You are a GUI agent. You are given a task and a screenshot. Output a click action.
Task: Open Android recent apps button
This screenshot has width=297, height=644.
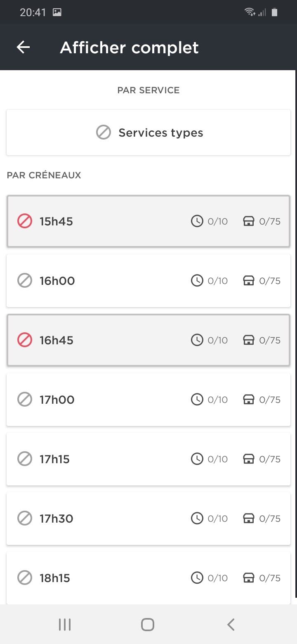(65, 625)
